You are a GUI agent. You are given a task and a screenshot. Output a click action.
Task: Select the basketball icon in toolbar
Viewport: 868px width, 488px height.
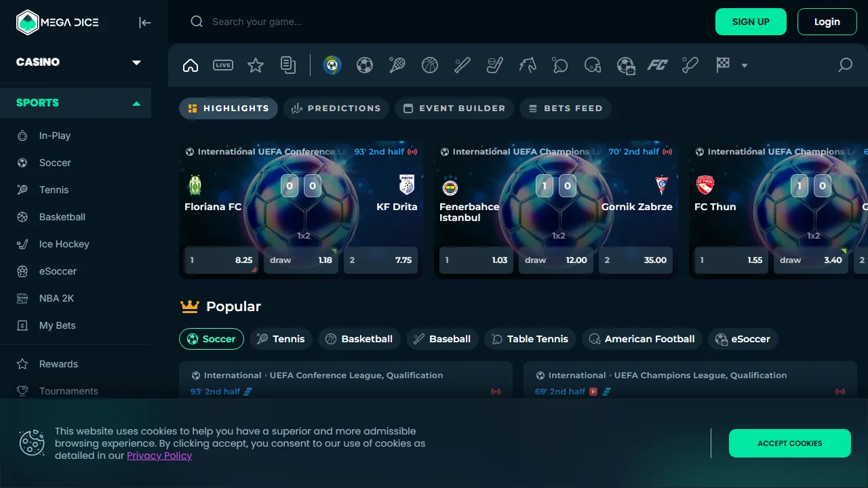[430, 65]
